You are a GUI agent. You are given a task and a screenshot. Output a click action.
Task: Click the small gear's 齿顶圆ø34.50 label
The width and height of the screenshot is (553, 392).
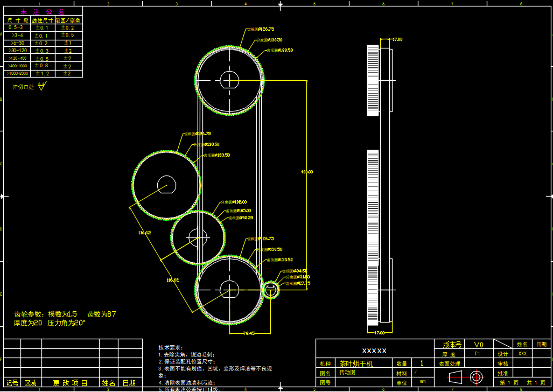(x=295, y=271)
